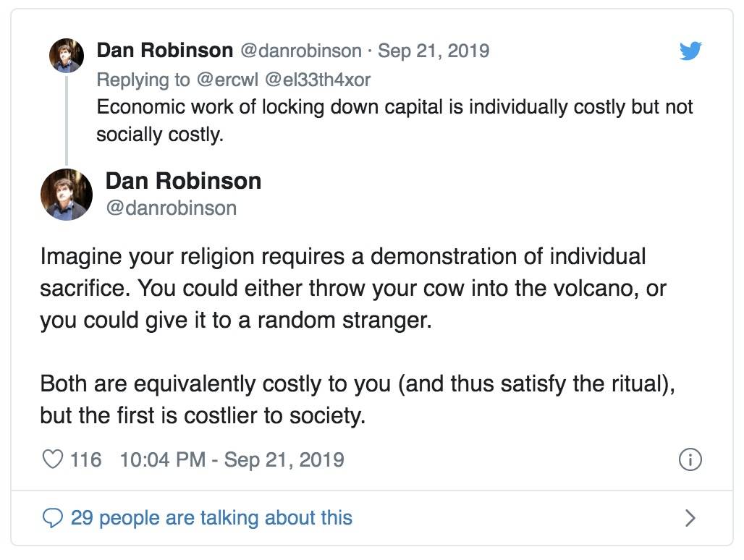
Task: Like the tweet with the heart icon
Action: click(x=52, y=459)
